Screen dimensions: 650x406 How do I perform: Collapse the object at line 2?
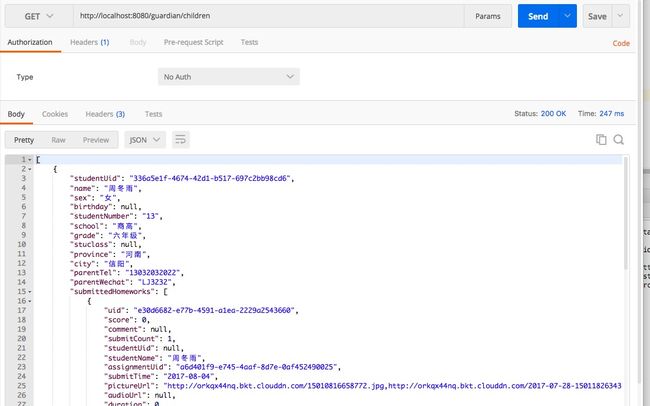point(30,169)
